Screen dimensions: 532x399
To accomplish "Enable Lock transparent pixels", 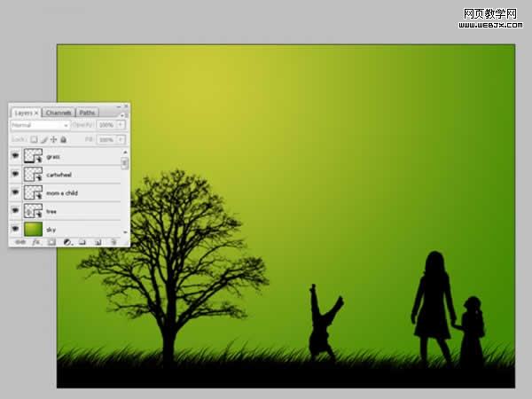I will point(34,139).
